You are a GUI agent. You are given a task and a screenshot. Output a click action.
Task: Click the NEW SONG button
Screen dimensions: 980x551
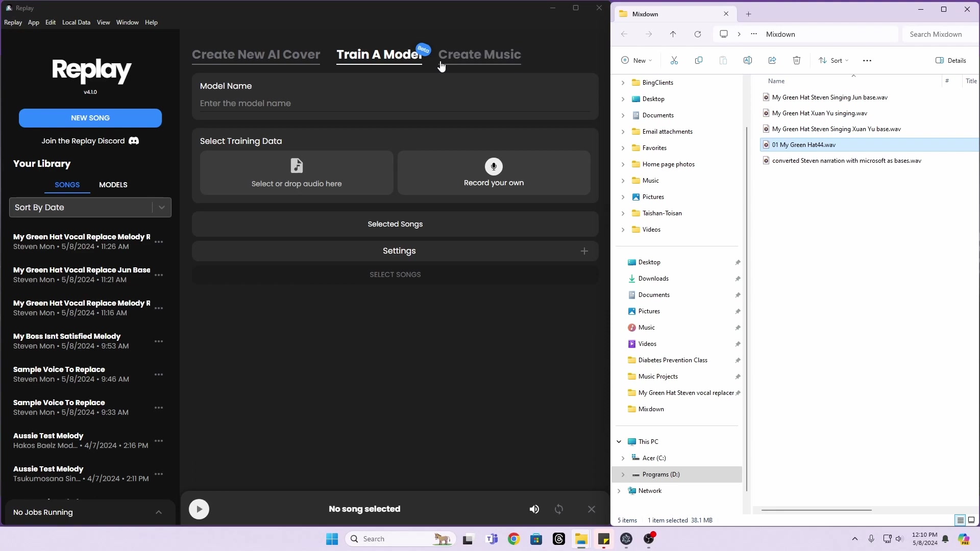click(90, 118)
